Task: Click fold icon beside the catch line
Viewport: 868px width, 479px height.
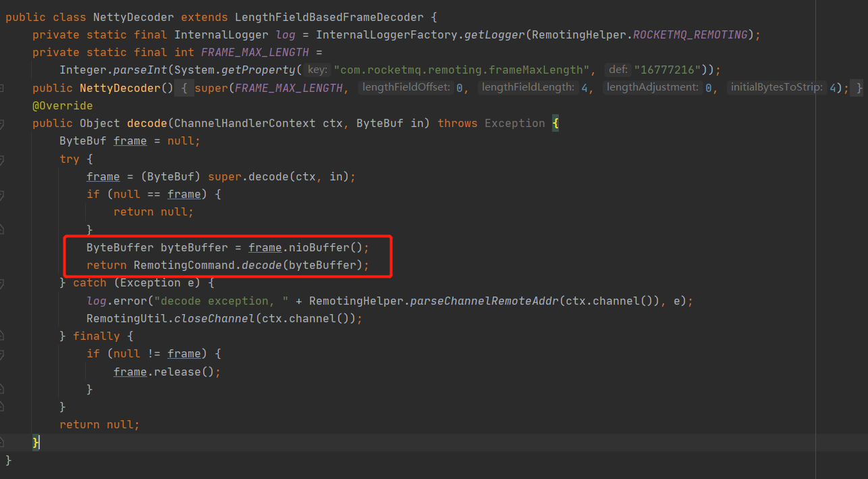Action: tap(2, 284)
